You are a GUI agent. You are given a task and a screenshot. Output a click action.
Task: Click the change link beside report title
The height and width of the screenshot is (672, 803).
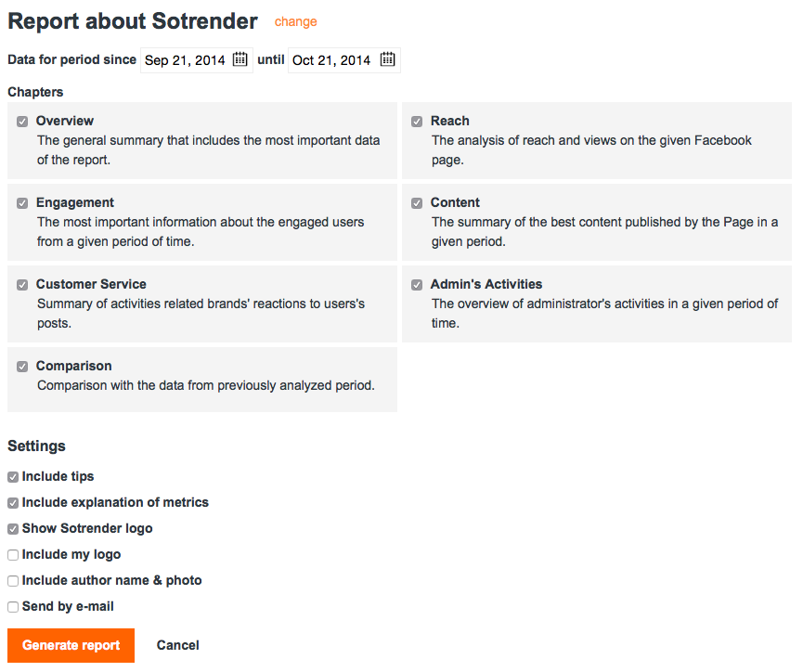pos(295,21)
